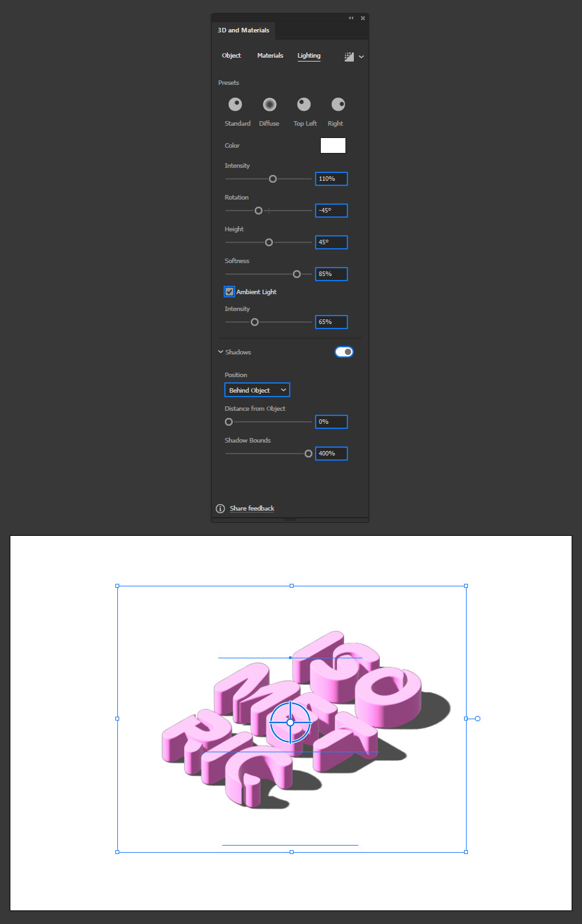This screenshot has height=924, width=582.
Task: Click the top-left bounding box corner handle
Action: (117, 586)
